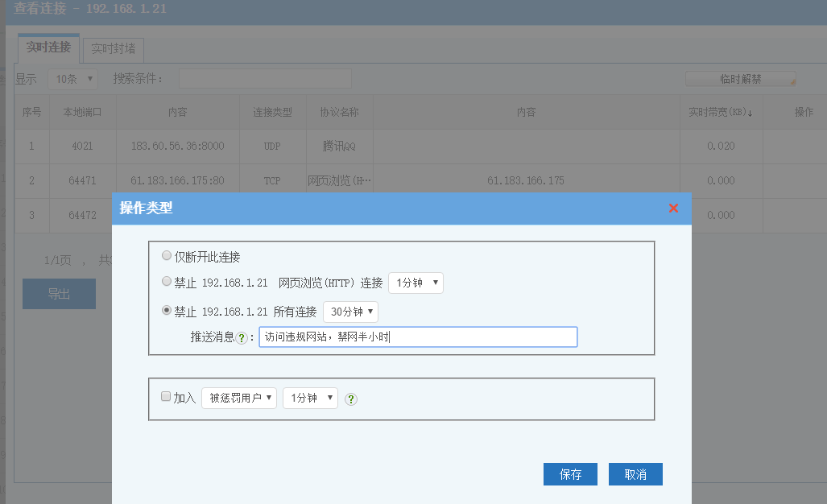Select 禁止 所有连接 radio option
827x504 pixels.
coord(167,311)
